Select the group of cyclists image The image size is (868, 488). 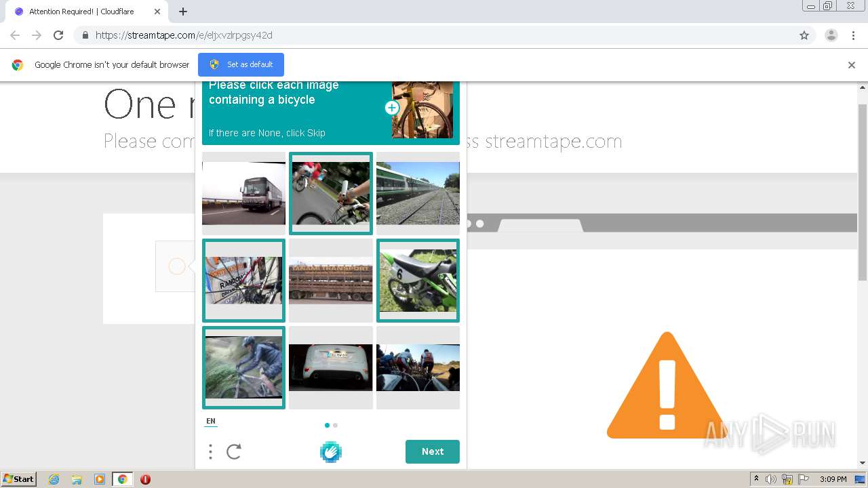pos(418,367)
